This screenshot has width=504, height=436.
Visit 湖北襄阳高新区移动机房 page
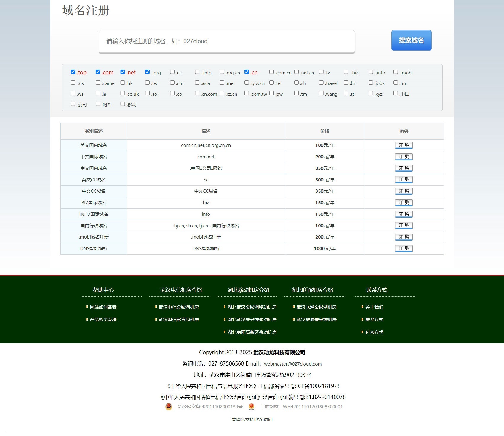point(252,332)
